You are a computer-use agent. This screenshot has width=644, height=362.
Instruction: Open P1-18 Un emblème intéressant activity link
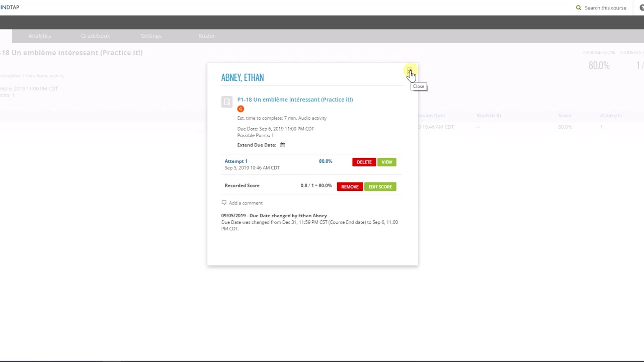pos(295,100)
